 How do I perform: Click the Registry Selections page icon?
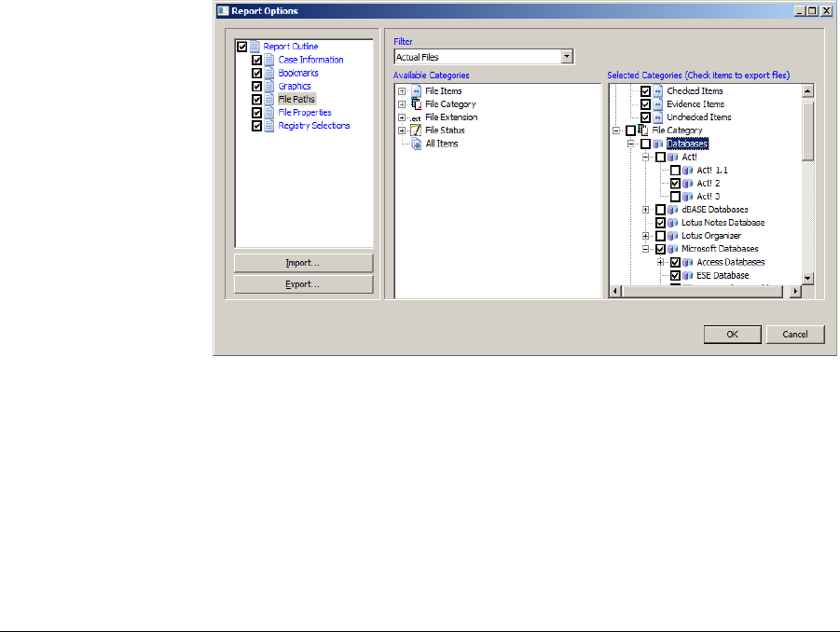269,125
